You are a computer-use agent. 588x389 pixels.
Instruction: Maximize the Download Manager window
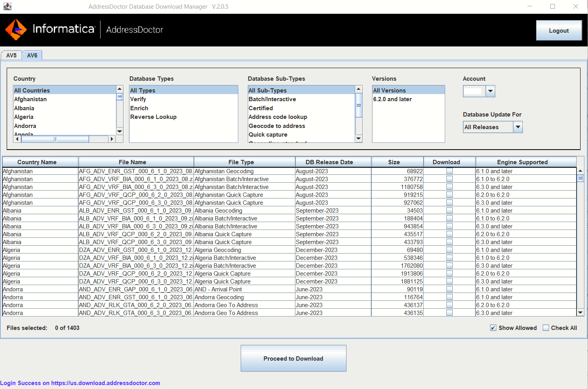click(553, 6)
